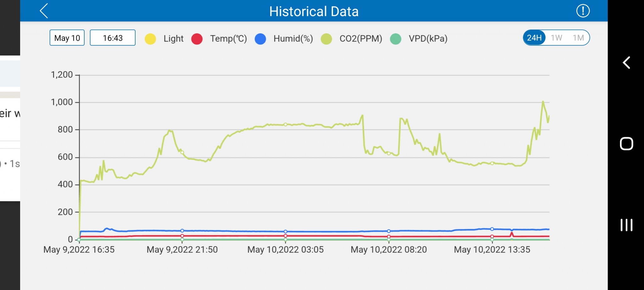Select the 24H time range
The width and height of the screenshot is (644, 290).
(534, 38)
